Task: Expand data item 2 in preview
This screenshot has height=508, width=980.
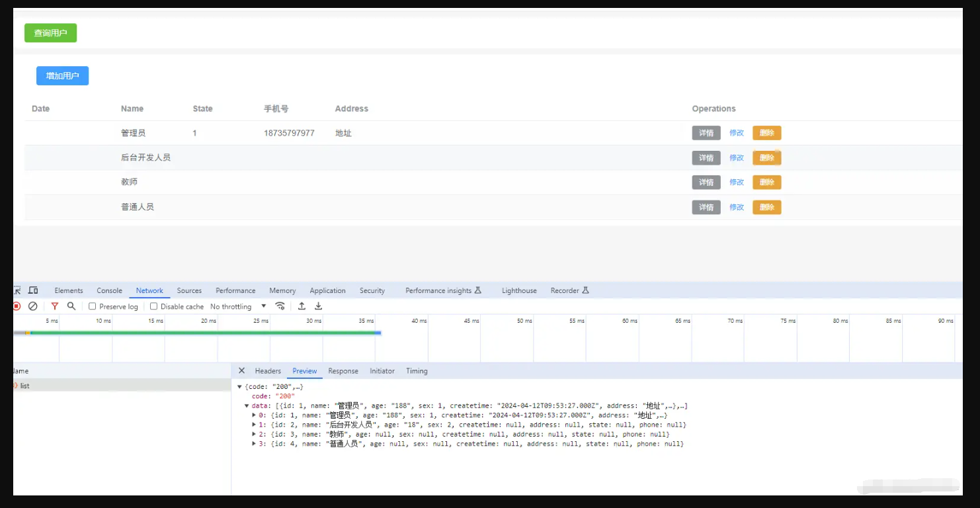Action: tap(254, 435)
